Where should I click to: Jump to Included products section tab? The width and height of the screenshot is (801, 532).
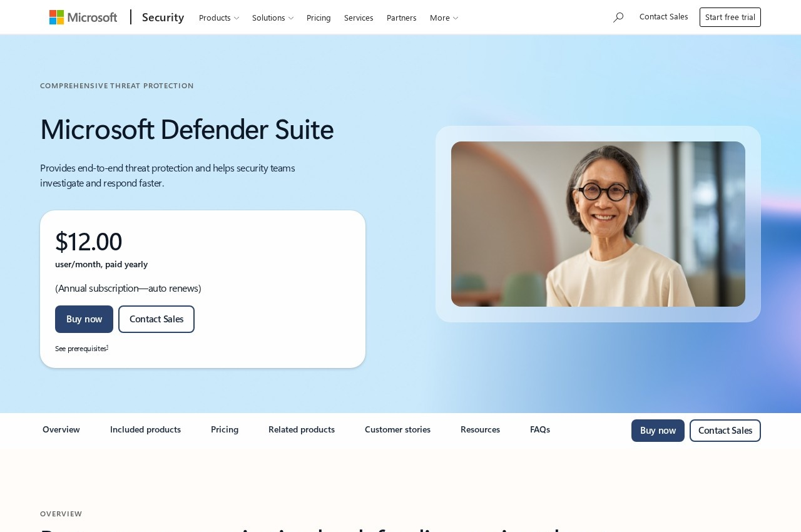pos(145,429)
